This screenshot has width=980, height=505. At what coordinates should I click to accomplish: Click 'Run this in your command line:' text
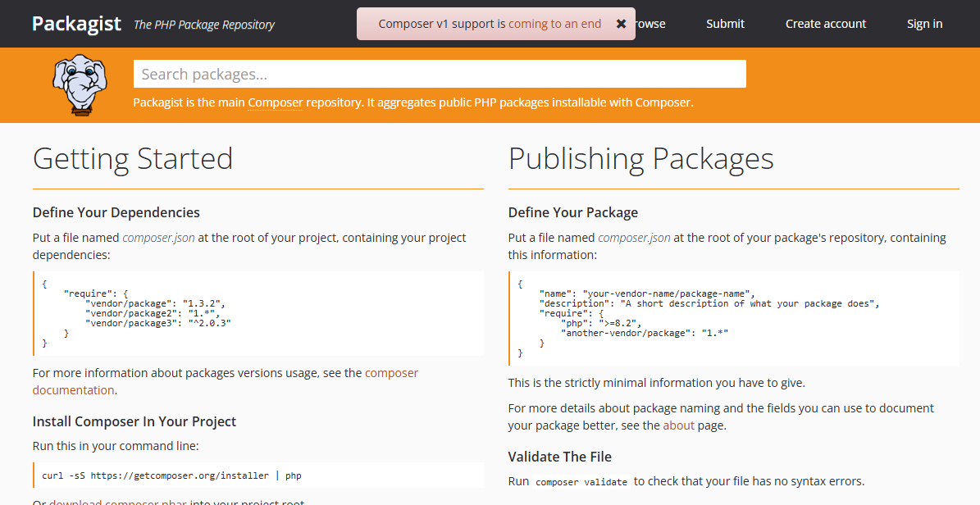[116, 446]
